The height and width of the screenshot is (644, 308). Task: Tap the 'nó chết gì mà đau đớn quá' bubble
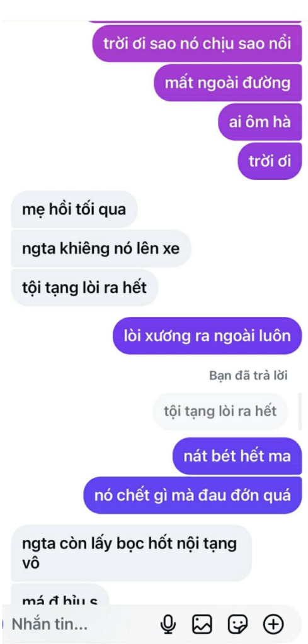click(x=193, y=496)
